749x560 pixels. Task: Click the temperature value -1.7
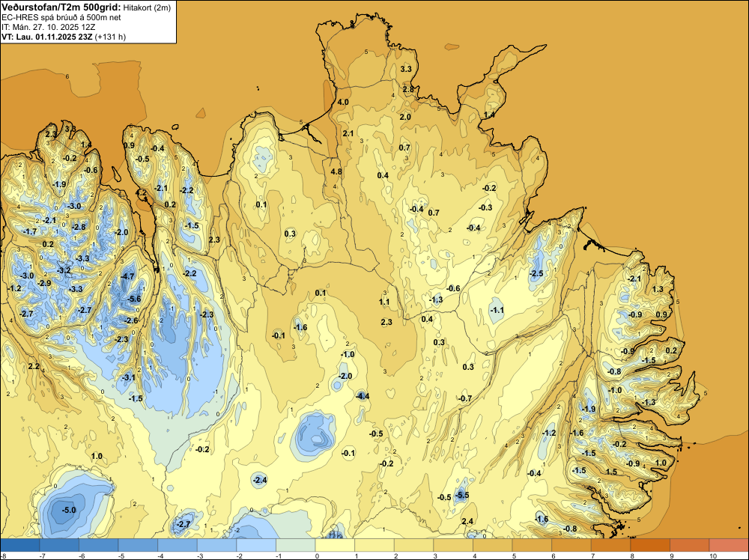click(30, 231)
